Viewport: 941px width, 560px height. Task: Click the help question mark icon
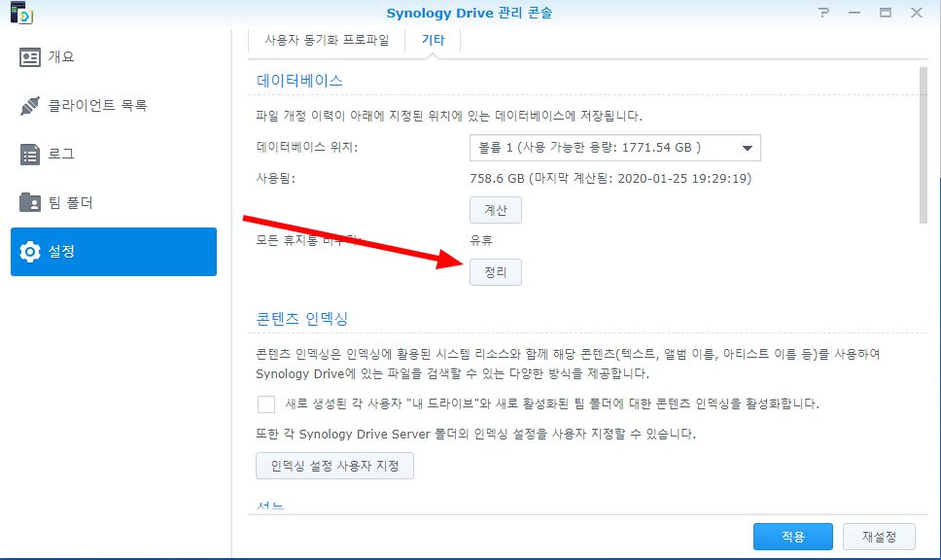click(824, 12)
